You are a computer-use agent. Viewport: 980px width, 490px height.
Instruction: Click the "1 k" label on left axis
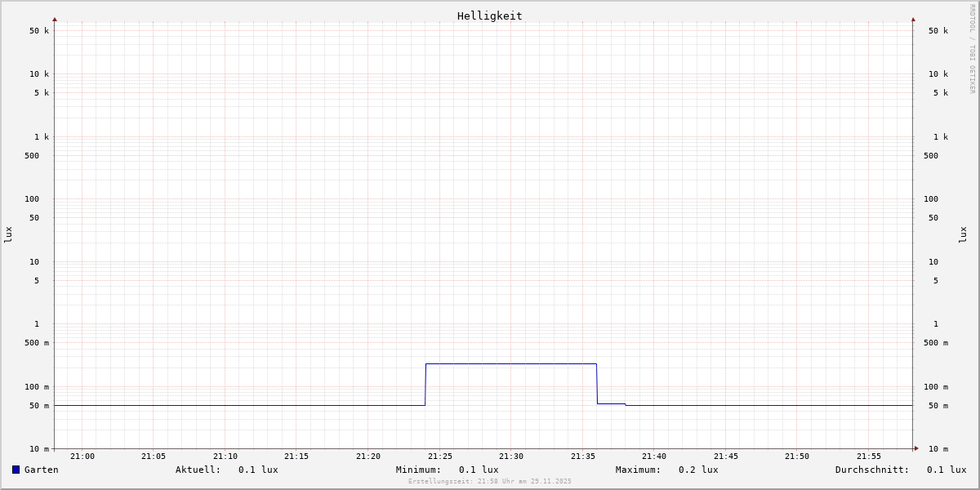coord(42,137)
